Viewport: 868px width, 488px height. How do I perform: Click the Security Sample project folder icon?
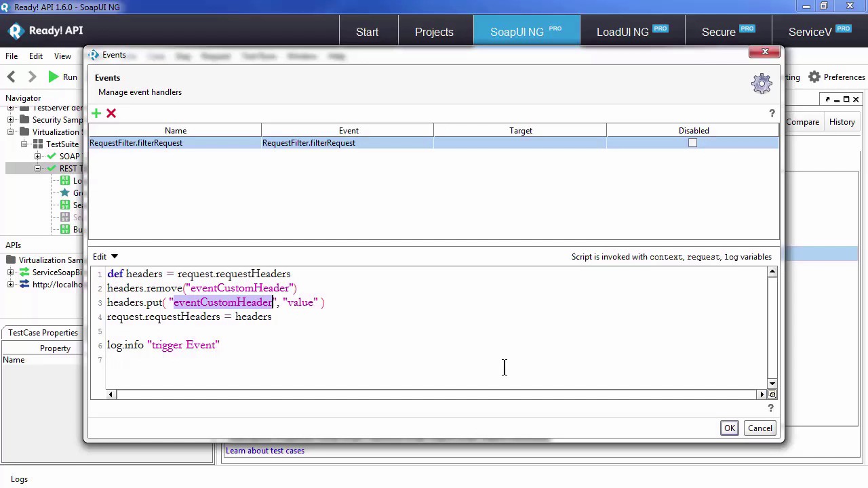click(24, 120)
